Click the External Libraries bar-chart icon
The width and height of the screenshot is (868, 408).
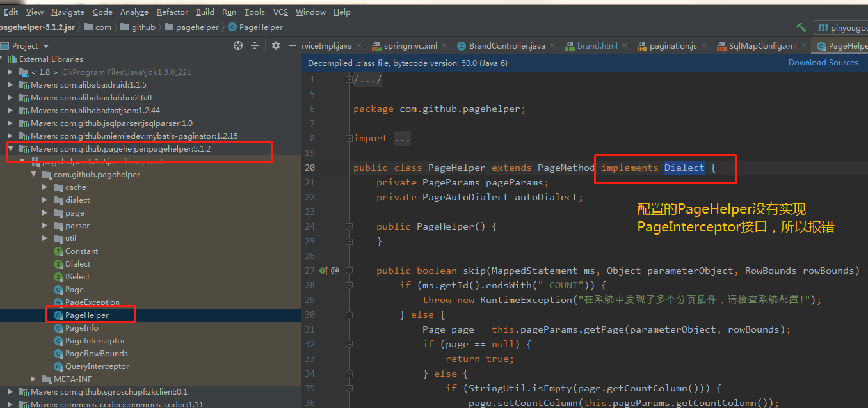click(12, 59)
